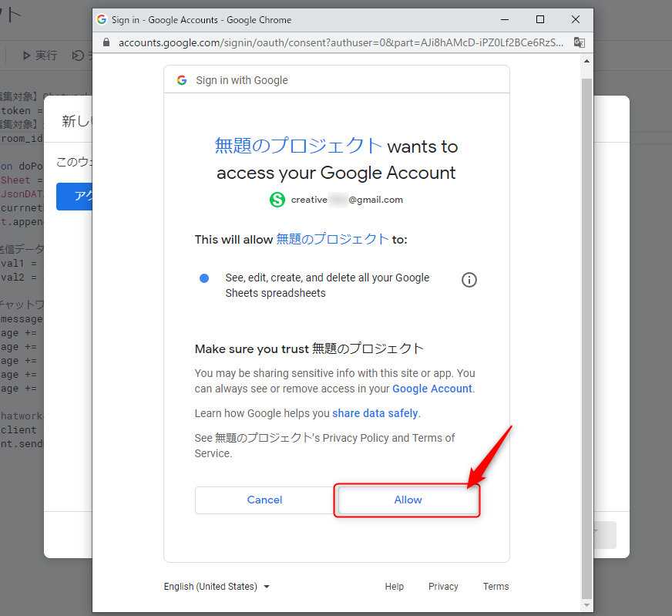Viewport: 672px width, 616px height.
Task: Click the blue button in the background dialog
Action: pos(74,197)
